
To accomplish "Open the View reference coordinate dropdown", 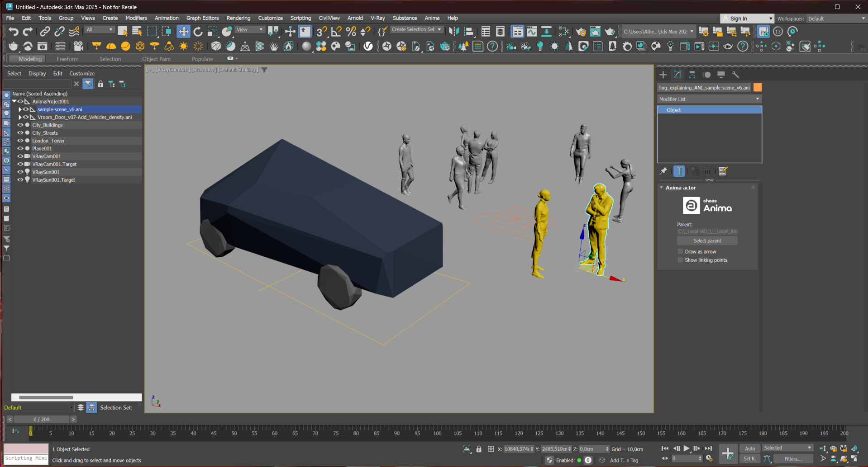I will click(x=249, y=29).
